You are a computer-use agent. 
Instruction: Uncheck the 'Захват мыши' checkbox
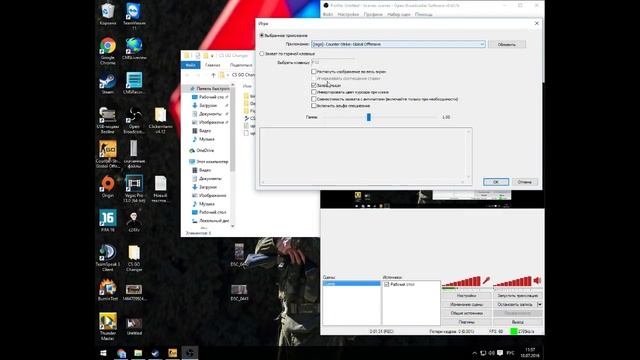313,85
